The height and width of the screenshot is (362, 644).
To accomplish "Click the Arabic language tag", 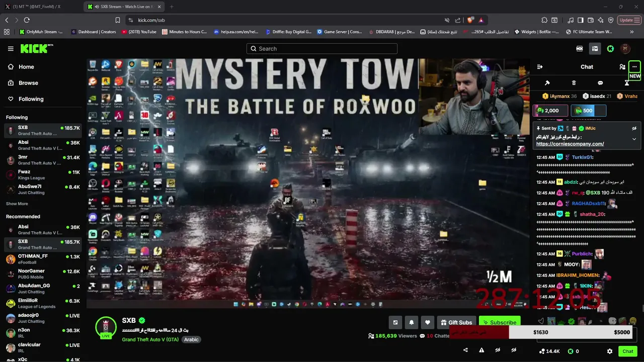I will tap(191, 339).
